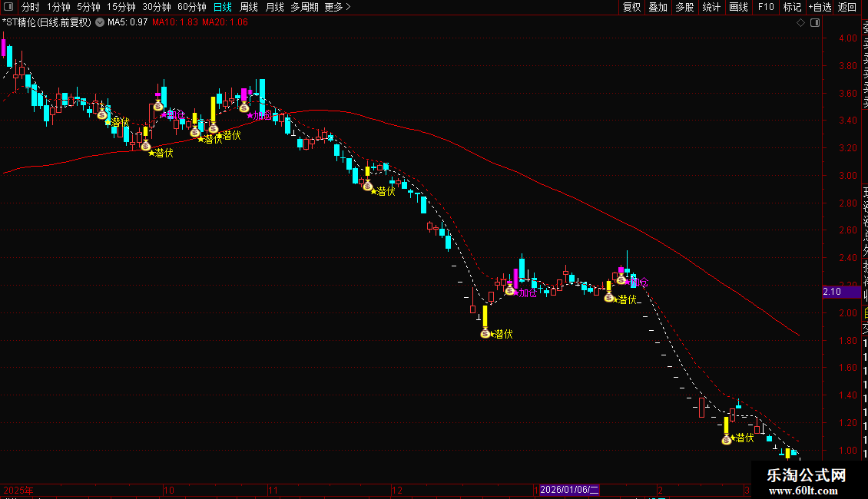Screen dimensions: 868x499
Task: Open the 多股 multi-stock view
Action: (x=684, y=7)
